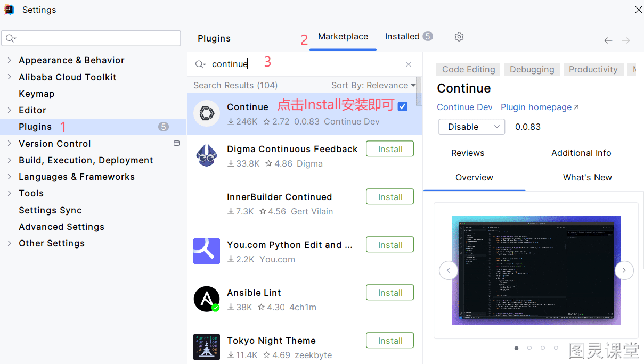Toggle the Continue plugin enabled checkbox
The image size is (644, 364).
point(403,106)
